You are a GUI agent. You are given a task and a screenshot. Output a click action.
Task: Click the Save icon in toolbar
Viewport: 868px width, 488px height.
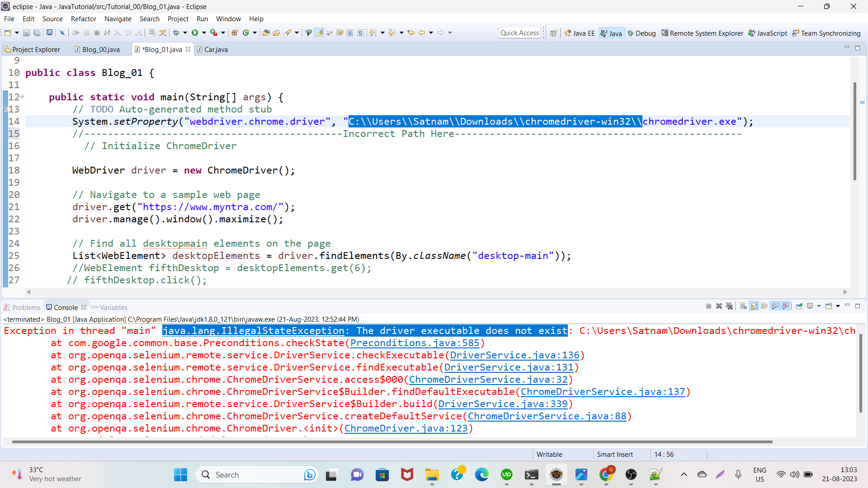click(x=26, y=33)
